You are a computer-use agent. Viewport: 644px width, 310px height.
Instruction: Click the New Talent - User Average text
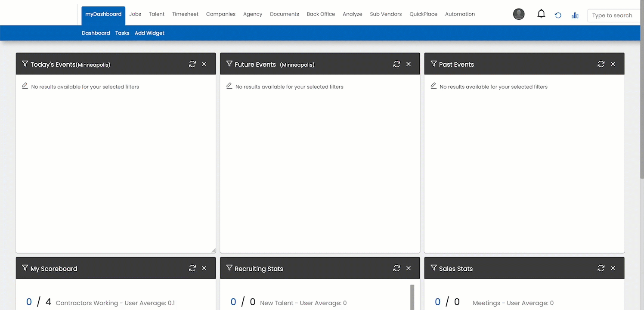click(303, 303)
